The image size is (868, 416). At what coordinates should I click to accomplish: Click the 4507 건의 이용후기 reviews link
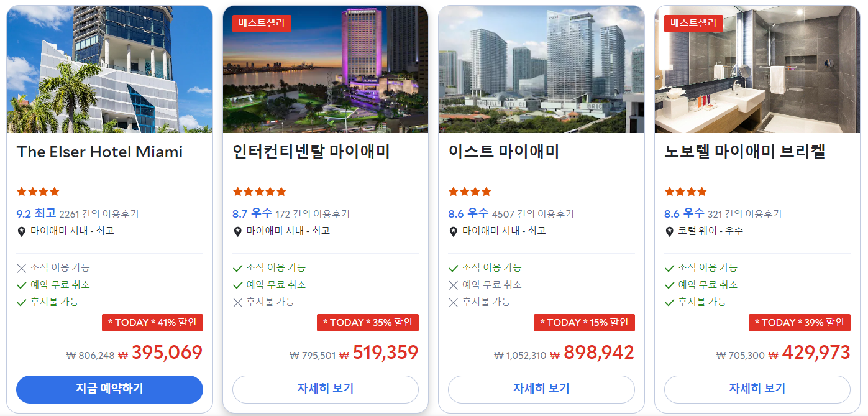click(532, 214)
